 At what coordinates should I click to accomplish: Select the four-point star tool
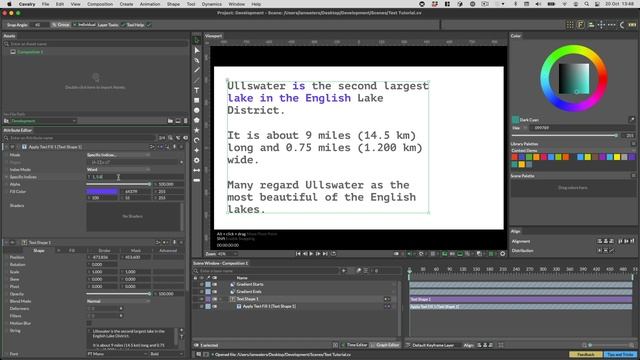pyautogui.click(x=197, y=150)
